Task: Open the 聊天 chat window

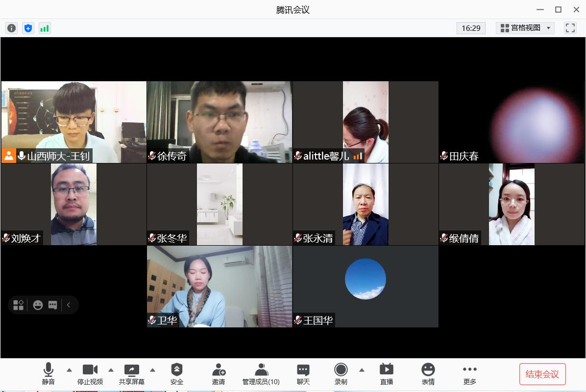Action: coord(303,374)
